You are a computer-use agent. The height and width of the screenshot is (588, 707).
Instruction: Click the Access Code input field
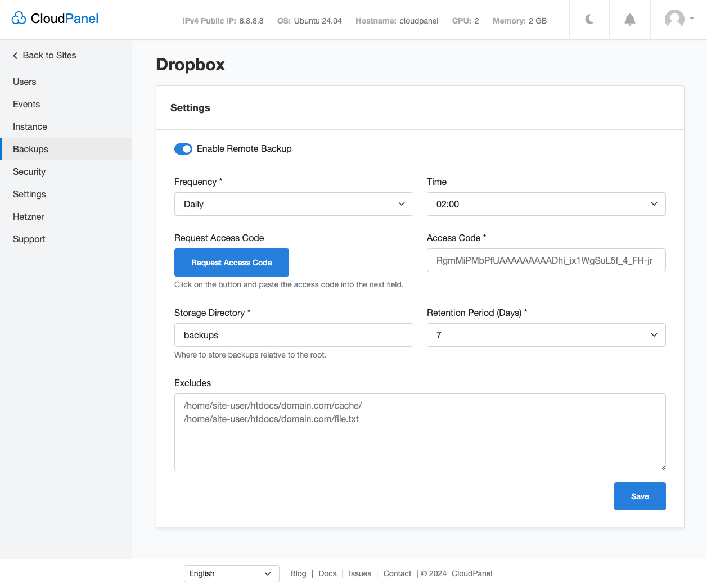(x=546, y=260)
